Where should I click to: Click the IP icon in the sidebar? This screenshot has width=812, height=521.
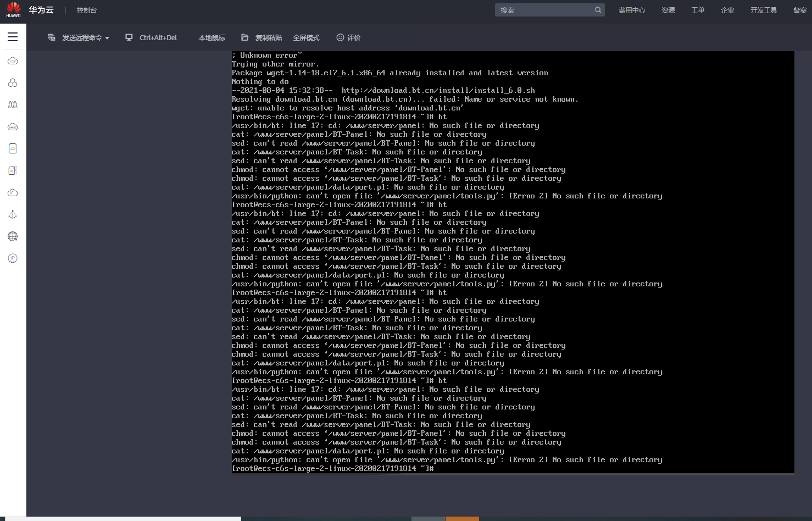(13, 258)
